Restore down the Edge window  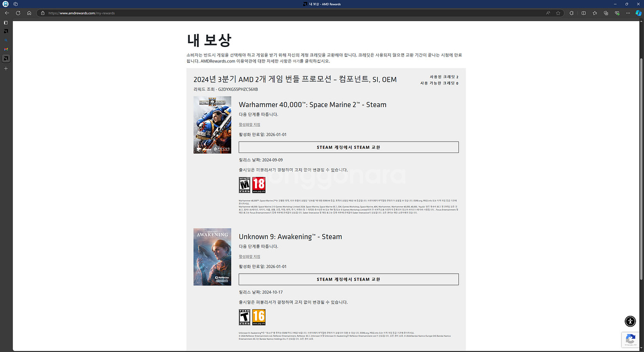click(627, 4)
